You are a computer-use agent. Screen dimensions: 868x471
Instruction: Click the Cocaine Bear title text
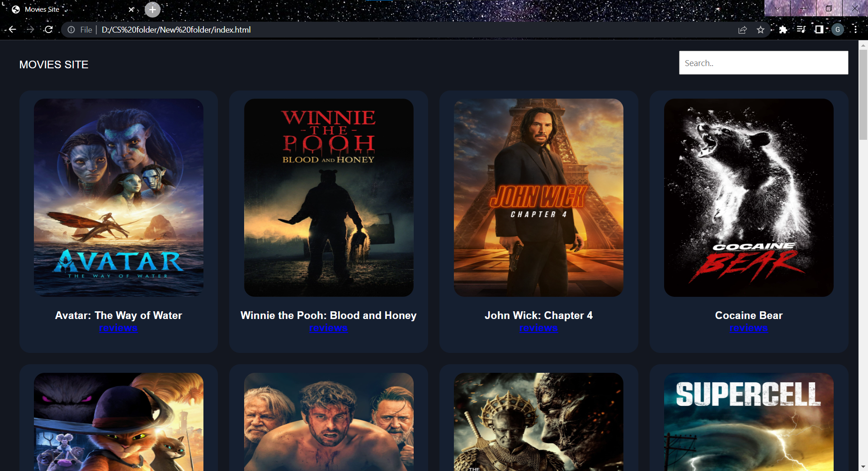pos(749,315)
